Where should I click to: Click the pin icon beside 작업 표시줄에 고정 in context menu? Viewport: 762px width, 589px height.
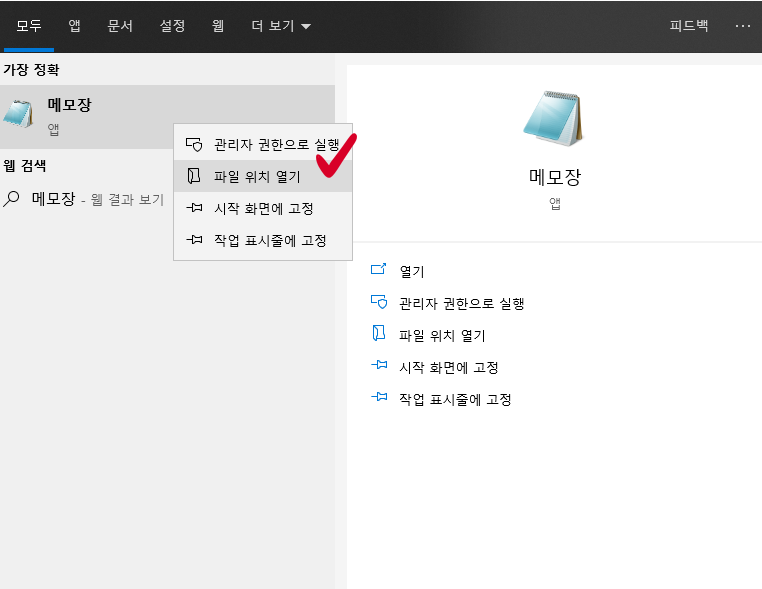(x=194, y=240)
